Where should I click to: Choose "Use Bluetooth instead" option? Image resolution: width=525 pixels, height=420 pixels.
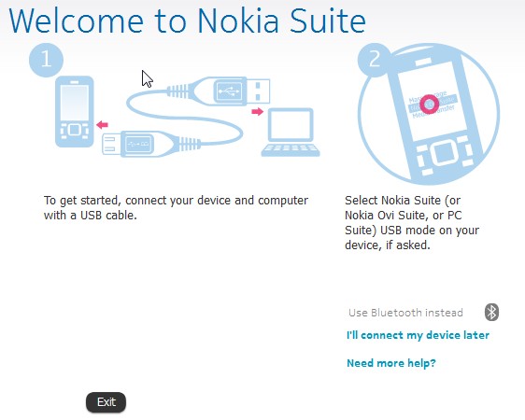coord(405,313)
